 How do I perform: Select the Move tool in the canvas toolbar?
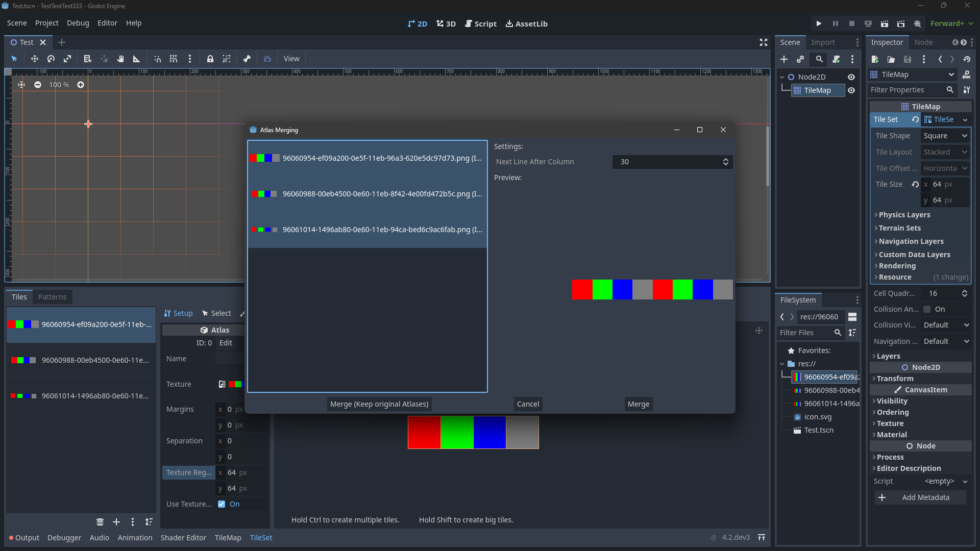(x=35, y=58)
